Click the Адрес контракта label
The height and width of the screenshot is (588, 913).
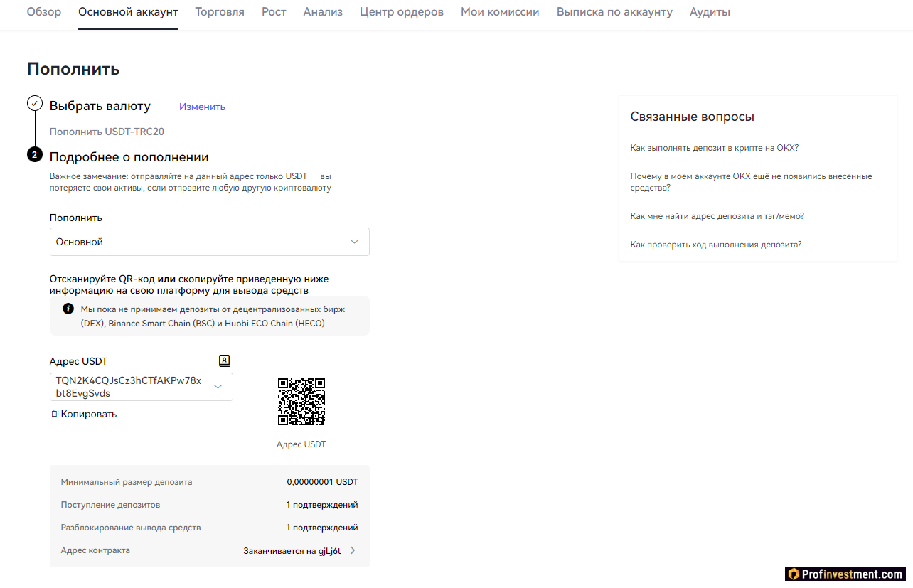coord(95,550)
